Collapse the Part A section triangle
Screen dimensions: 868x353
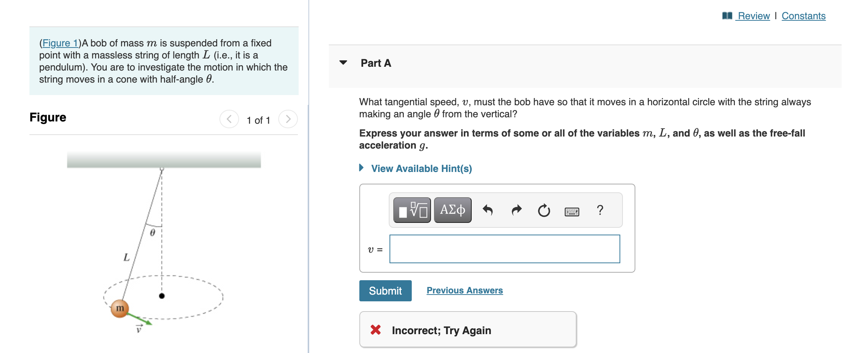(x=344, y=63)
